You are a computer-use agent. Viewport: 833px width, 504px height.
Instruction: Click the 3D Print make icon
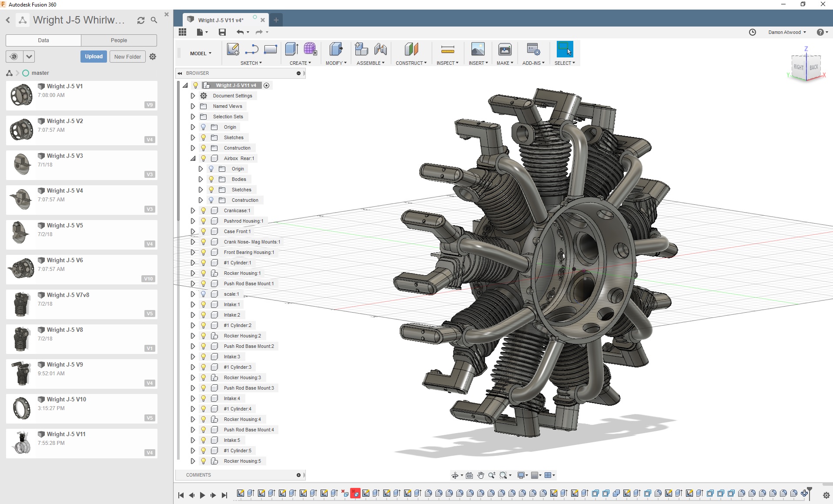[x=505, y=49]
